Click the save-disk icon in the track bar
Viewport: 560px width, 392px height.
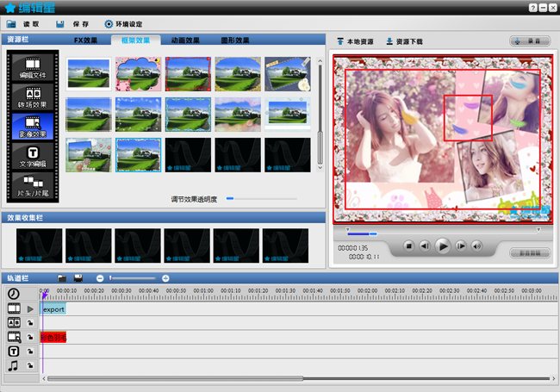78,278
